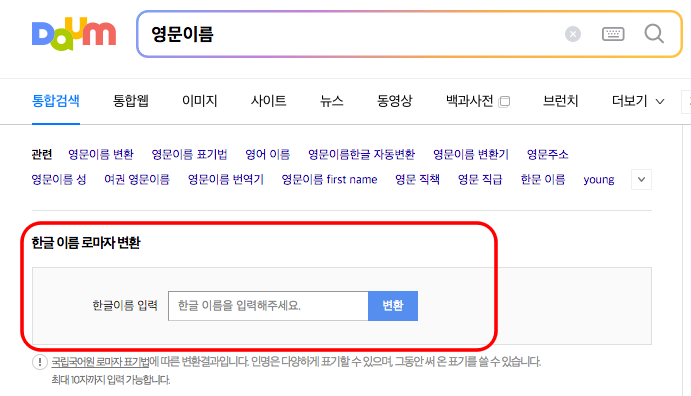Click the Daum logo
691x396 pixels.
coord(74,34)
